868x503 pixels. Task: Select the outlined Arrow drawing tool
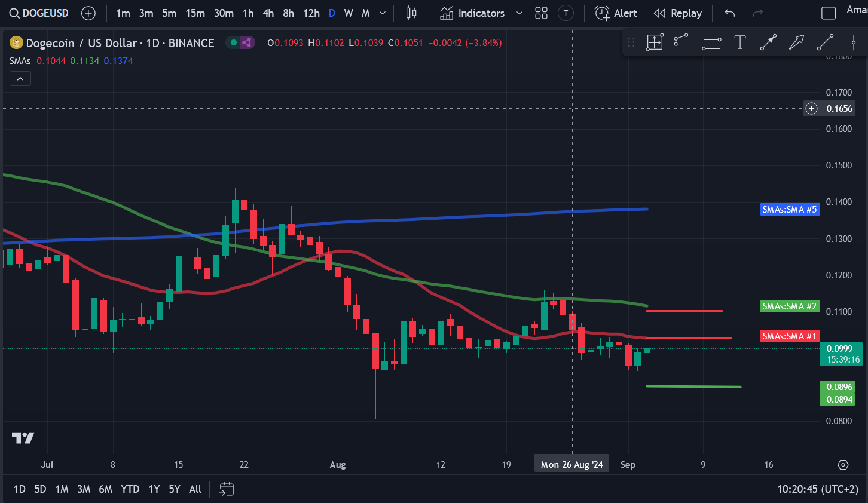796,42
